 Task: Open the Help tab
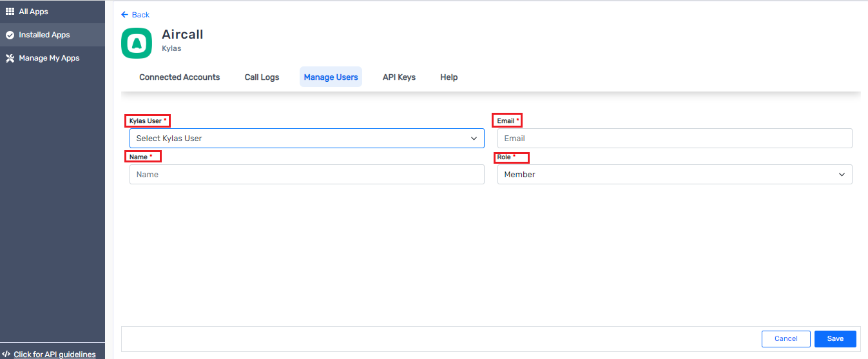tap(449, 77)
